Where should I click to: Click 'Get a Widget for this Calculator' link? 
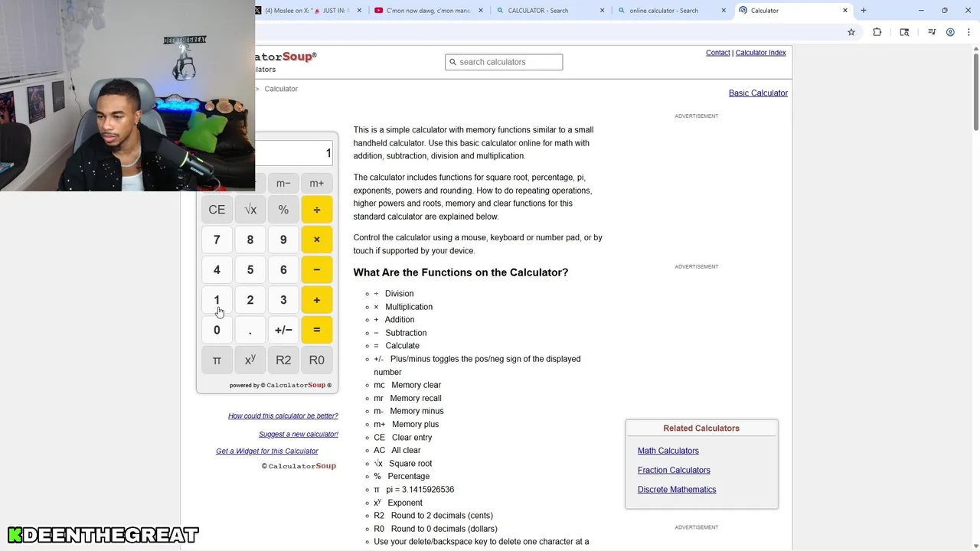pyautogui.click(x=267, y=452)
